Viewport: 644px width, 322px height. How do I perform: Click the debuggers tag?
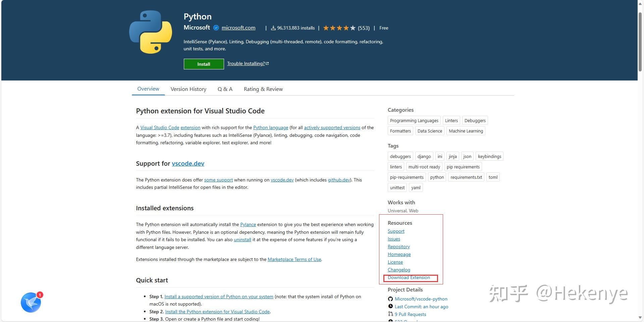coord(400,156)
